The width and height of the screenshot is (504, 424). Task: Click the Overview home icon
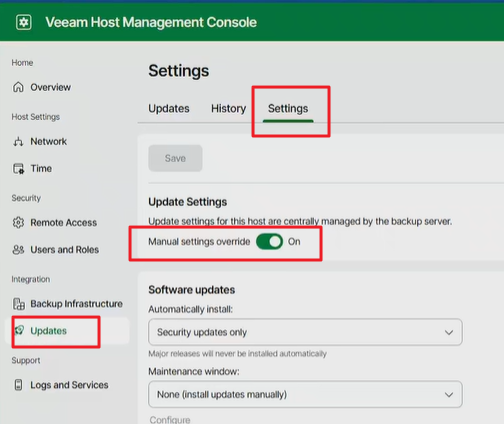(x=18, y=87)
